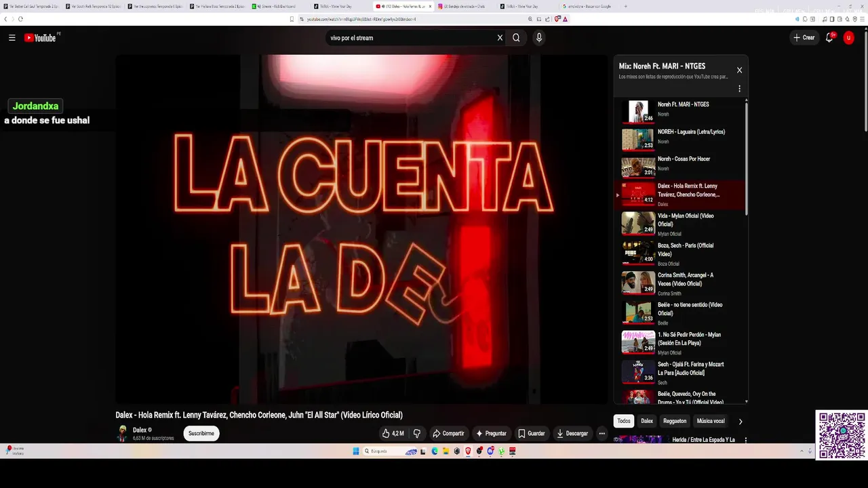Screen dimensions: 868x488
Task: Start voice search with microphone
Action: [x=539, y=38]
